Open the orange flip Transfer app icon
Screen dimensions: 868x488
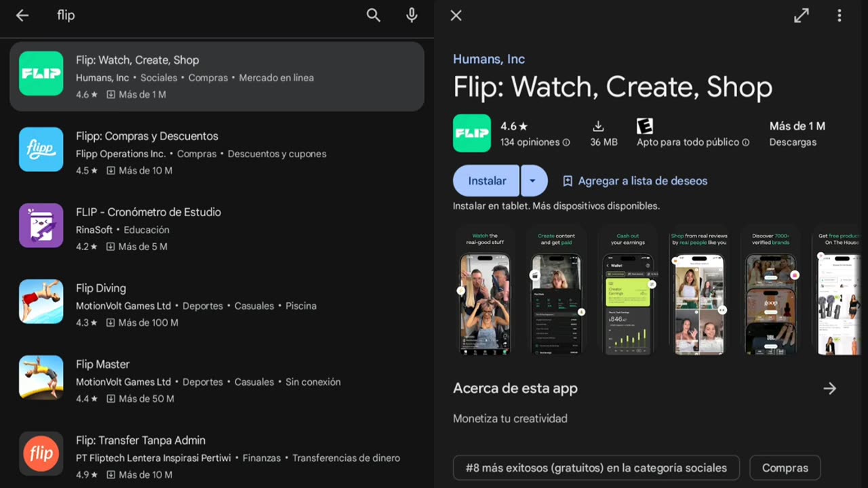[x=41, y=453]
